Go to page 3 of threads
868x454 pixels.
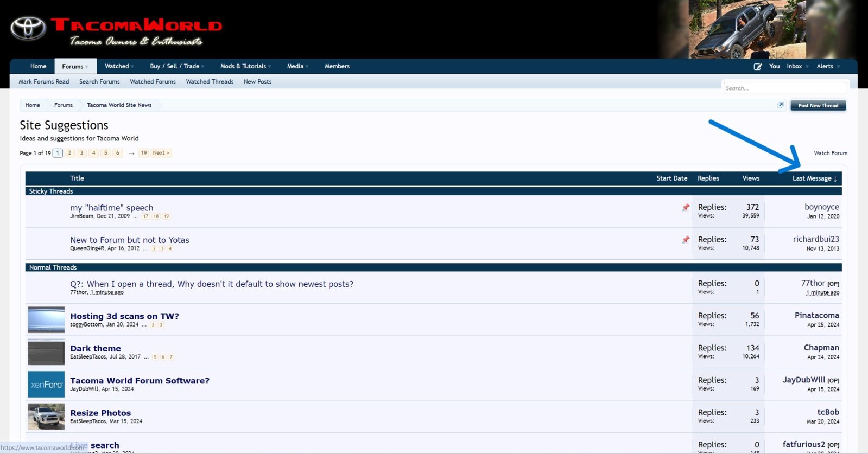(81, 153)
